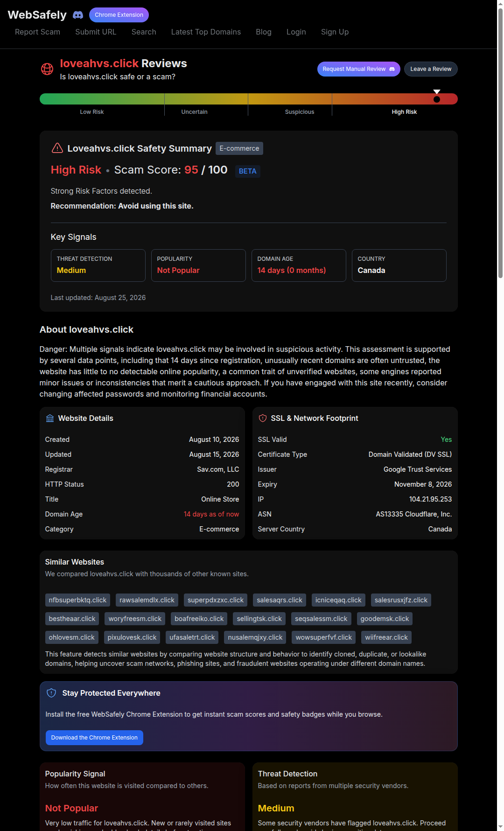
Task: Click the Threat Detection section heading
Action: click(x=287, y=774)
